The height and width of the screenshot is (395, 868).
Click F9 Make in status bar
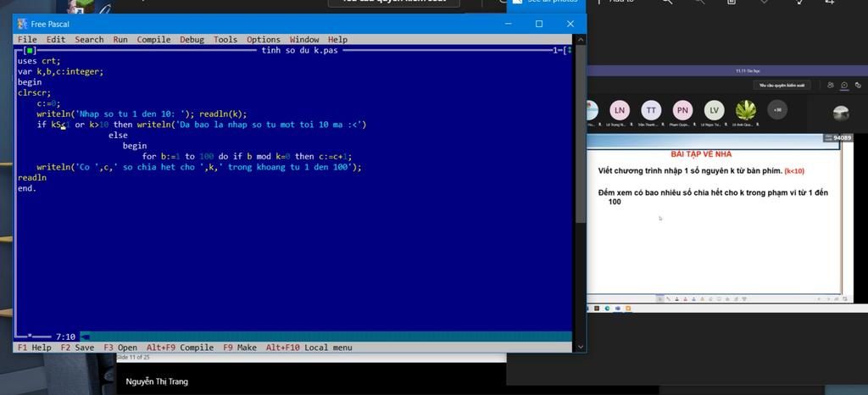click(240, 348)
